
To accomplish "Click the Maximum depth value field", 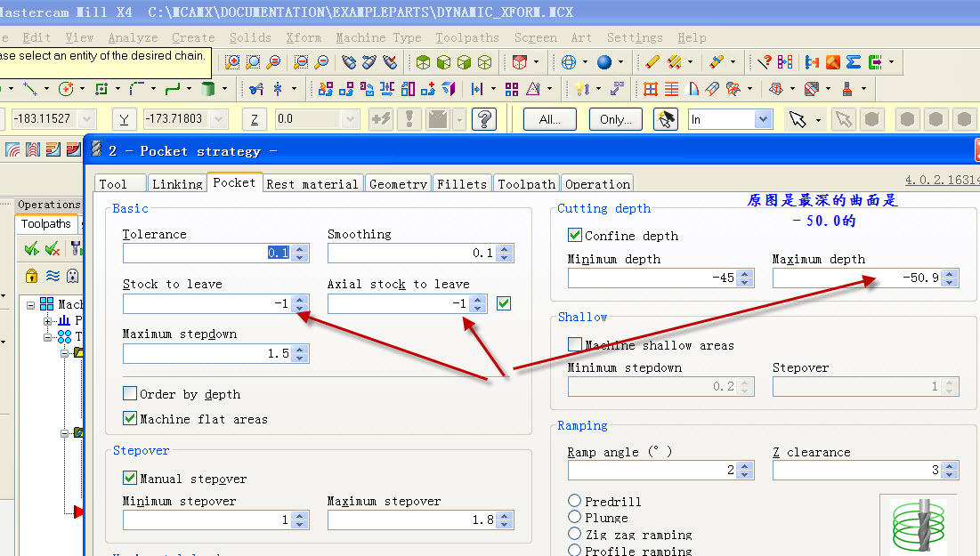I will (x=857, y=278).
